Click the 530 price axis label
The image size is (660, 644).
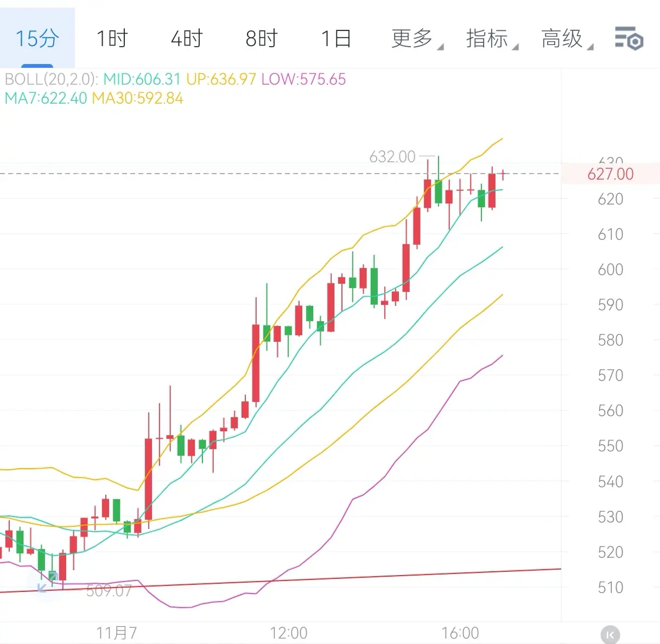click(x=610, y=517)
